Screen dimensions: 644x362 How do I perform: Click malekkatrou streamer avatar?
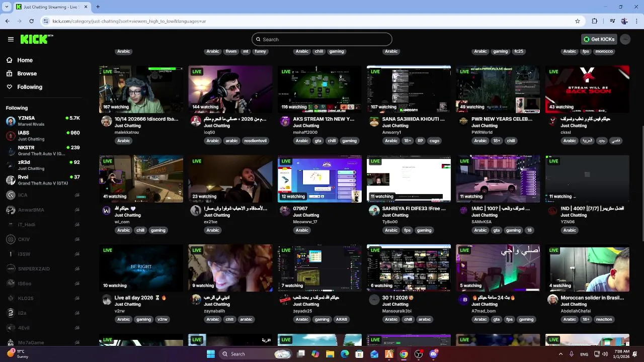click(x=106, y=121)
